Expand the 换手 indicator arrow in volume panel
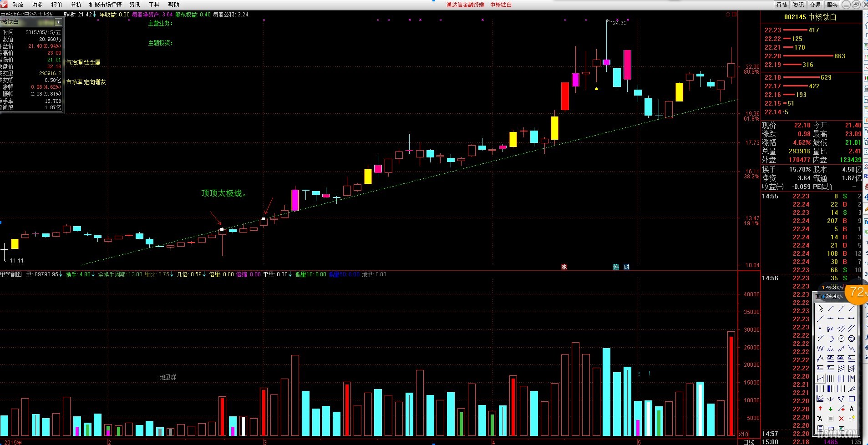The image size is (868, 445). 93,274
